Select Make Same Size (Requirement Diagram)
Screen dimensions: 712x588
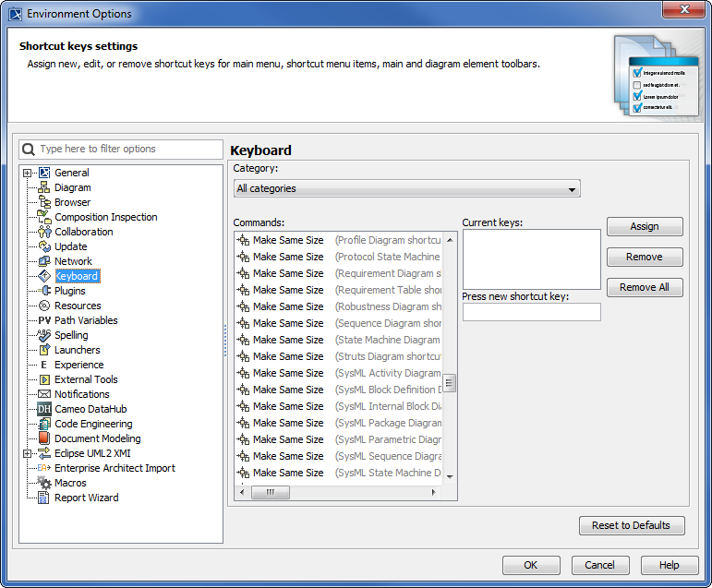point(339,273)
